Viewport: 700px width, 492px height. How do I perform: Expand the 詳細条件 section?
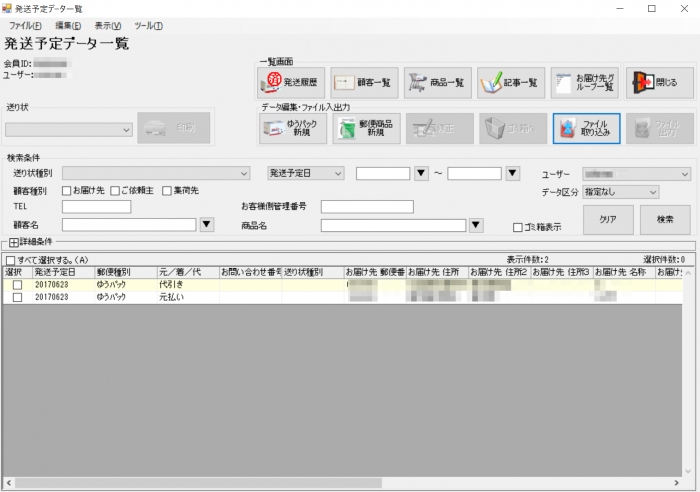[x=14, y=242]
